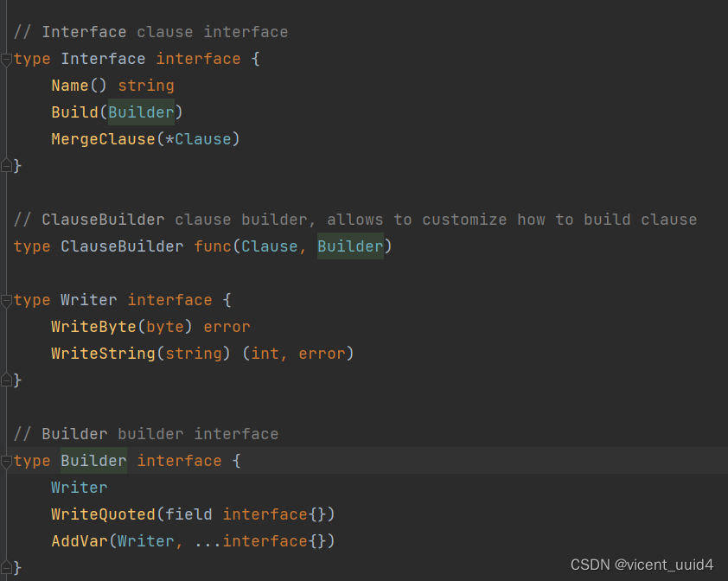The image size is (728, 581).
Task: Click the WriteString method name
Action: pos(103,354)
